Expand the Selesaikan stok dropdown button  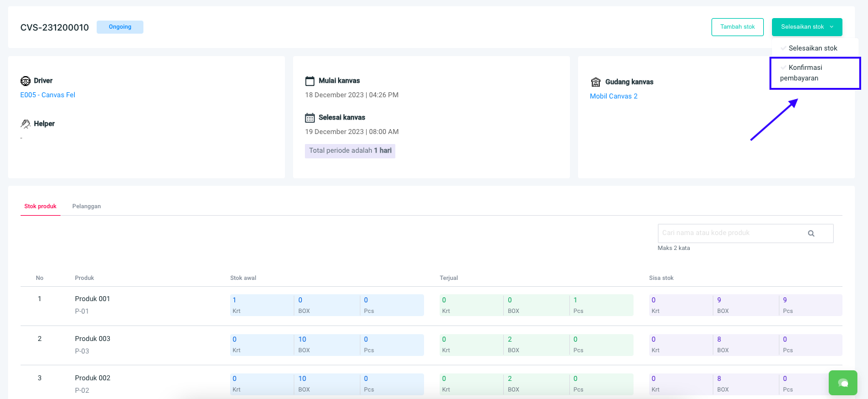coord(807,27)
